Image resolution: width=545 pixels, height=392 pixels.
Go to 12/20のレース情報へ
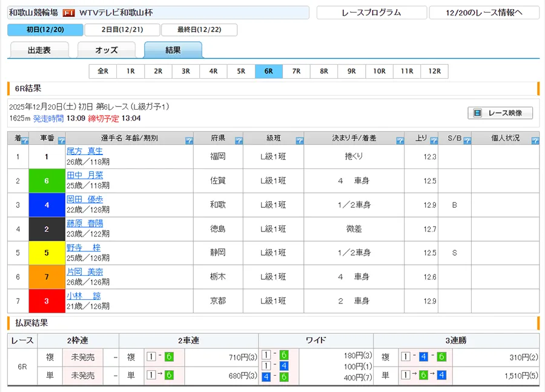[484, 13]
